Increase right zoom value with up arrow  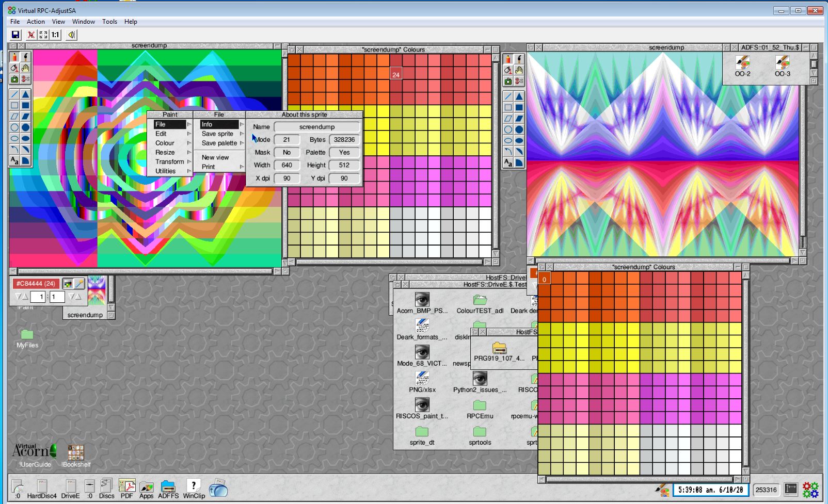pos(78,297)
